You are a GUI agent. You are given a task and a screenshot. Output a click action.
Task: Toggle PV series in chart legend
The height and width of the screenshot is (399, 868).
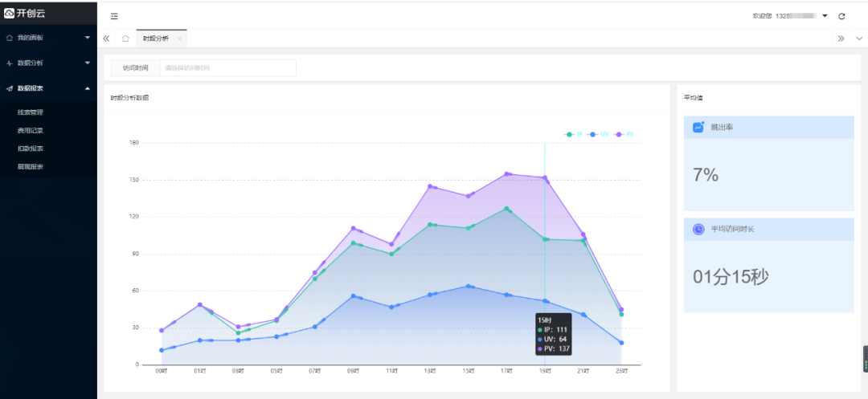[624, 134]
